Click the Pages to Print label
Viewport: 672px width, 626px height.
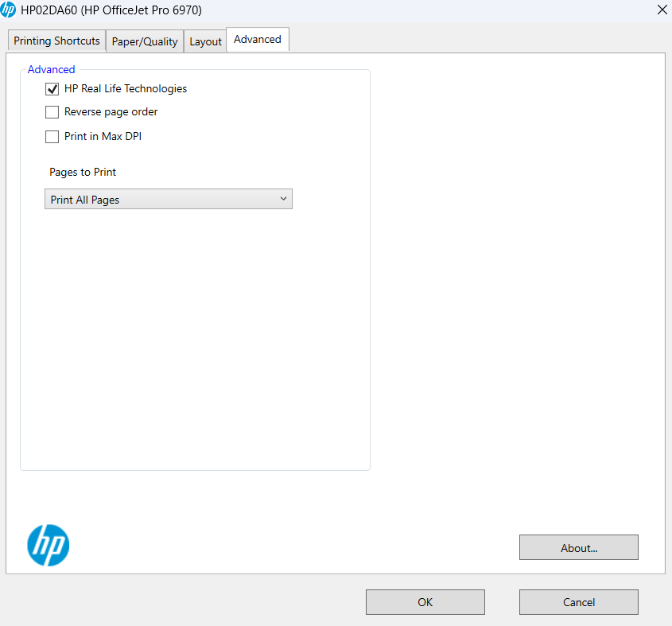click(x=83, y=173)
